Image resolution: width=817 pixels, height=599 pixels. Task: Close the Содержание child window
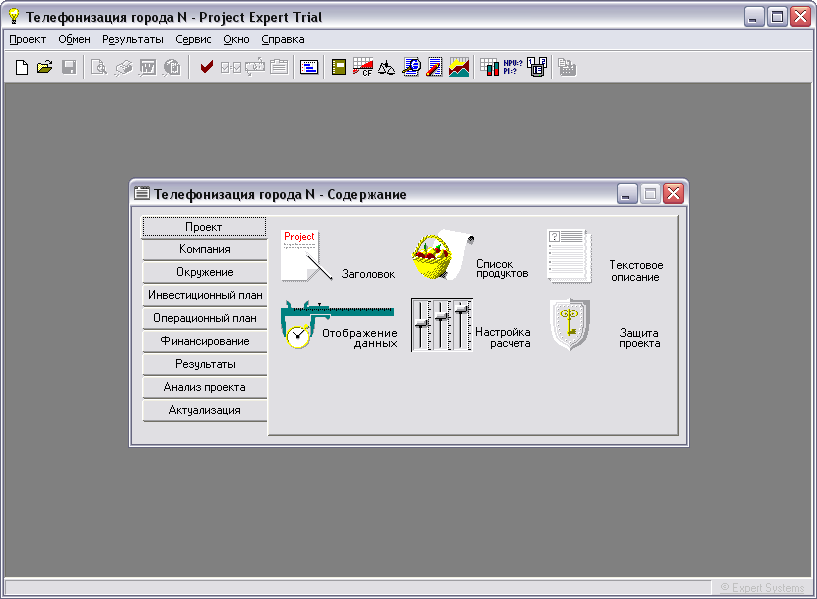[673, 194]
